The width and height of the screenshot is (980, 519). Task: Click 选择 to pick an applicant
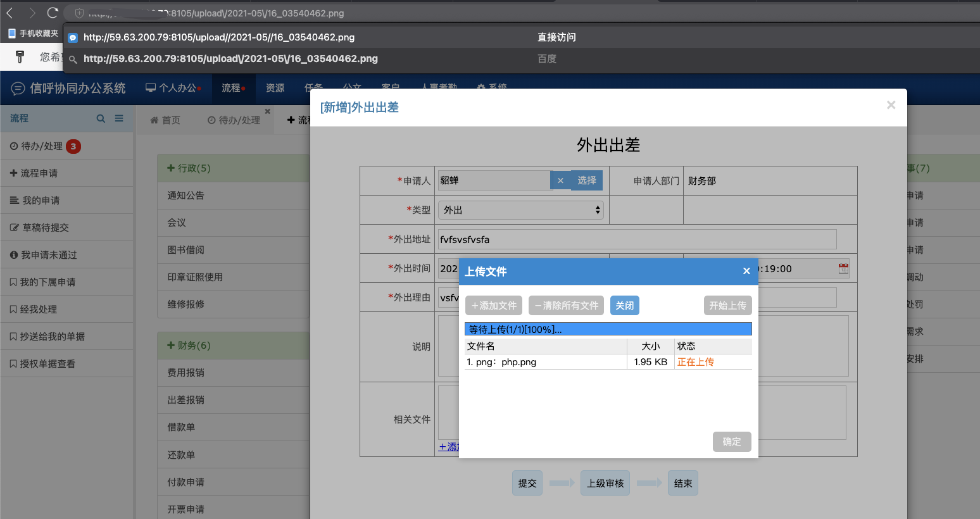point(586,180)
